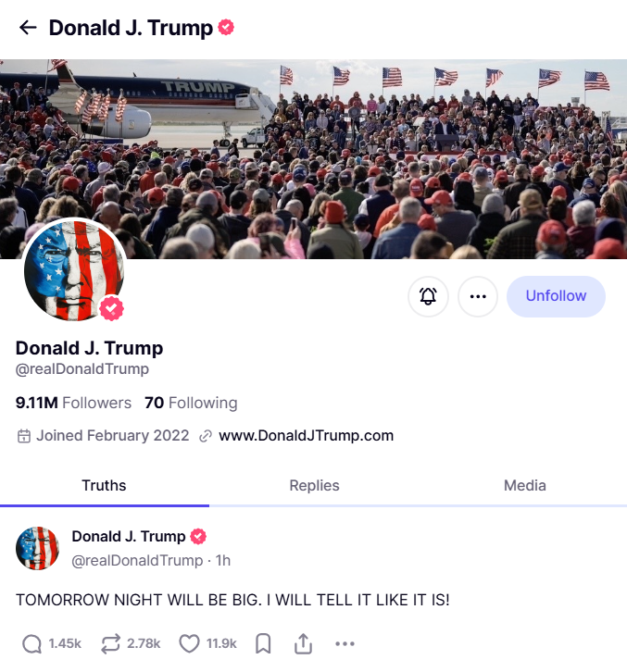This screenshot has width=627, height=672.
Task: Click the Unfollow button
Action: tap(556, 296)
